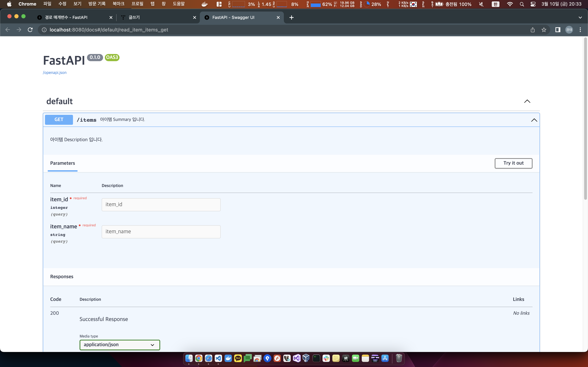Click the site information icon
Screen dimensions: 588x367
click(44, 30)
